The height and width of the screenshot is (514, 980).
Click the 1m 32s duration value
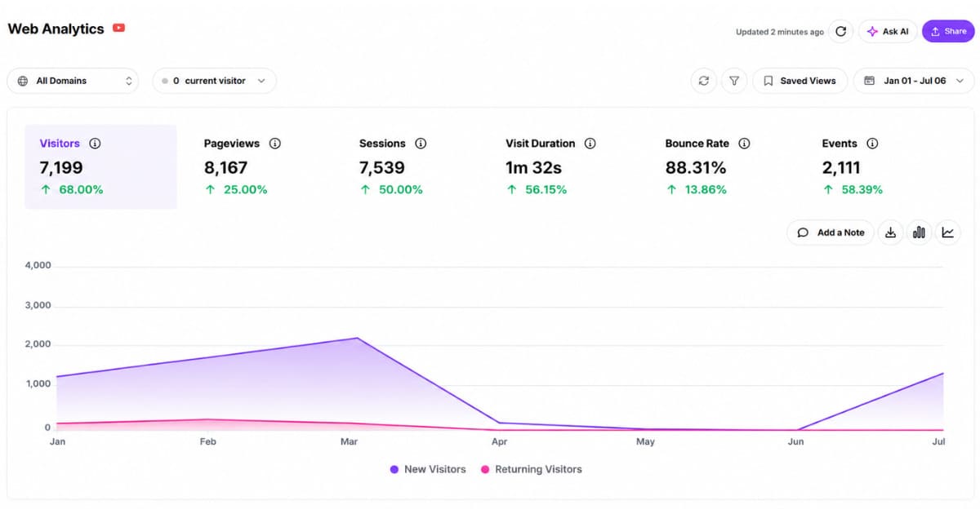534,168
